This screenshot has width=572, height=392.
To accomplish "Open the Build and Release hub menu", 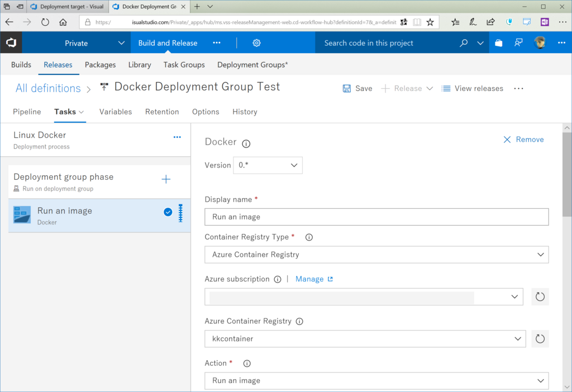I will point(168,43).
